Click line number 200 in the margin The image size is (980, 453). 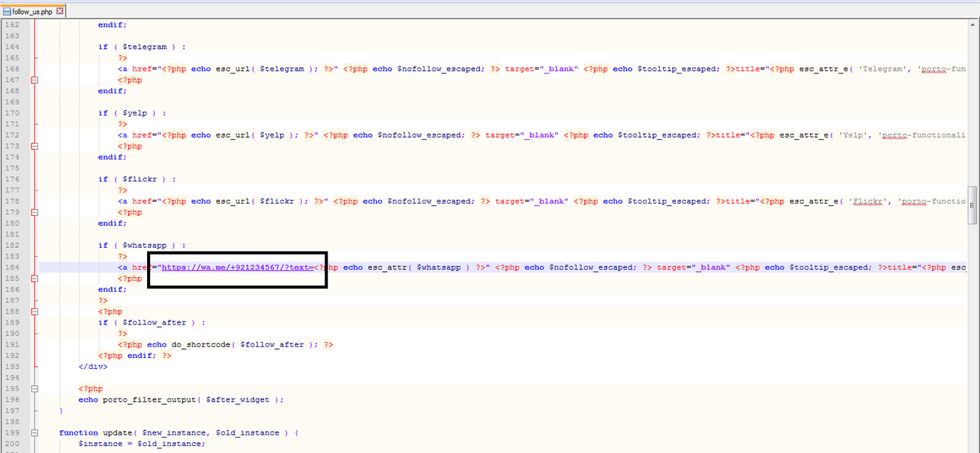click(11, 444)
